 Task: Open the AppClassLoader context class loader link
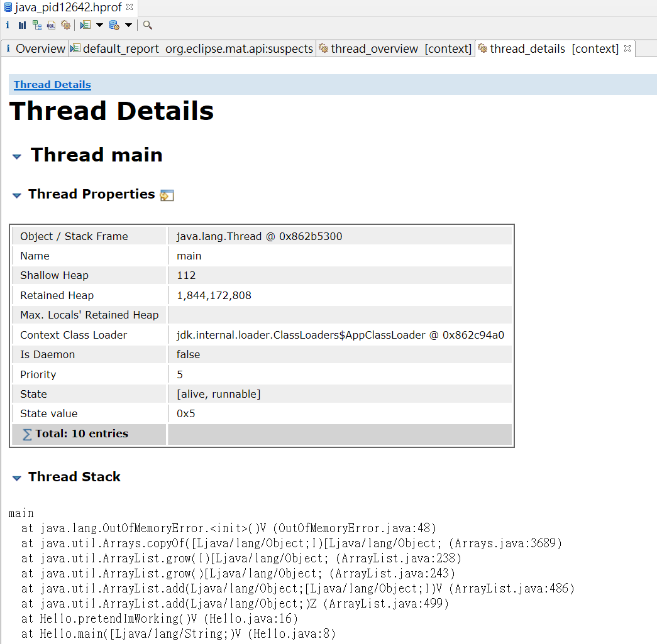click(340, 335)
